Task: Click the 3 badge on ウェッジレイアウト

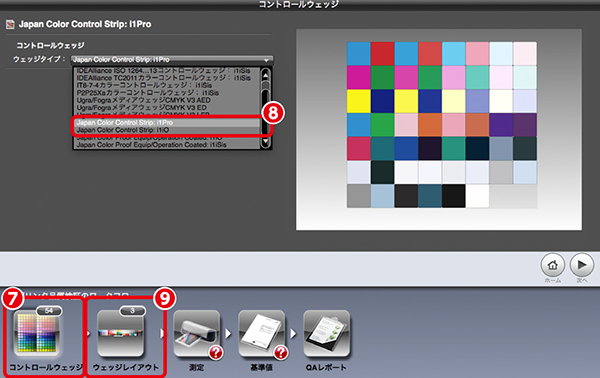Action: click(132, 311)
